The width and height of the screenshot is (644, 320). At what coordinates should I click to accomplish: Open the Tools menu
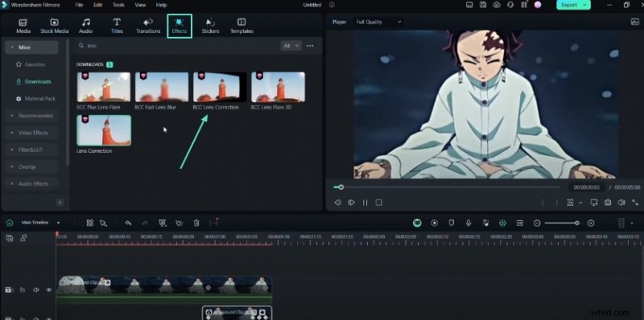tap(118, 5)
